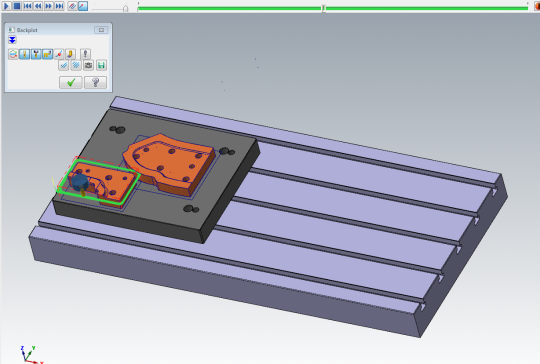Image resolution: width=540 pixels, height=364 pixels.
Task: Click the restrict drawing icon
Action: [63, 65]
